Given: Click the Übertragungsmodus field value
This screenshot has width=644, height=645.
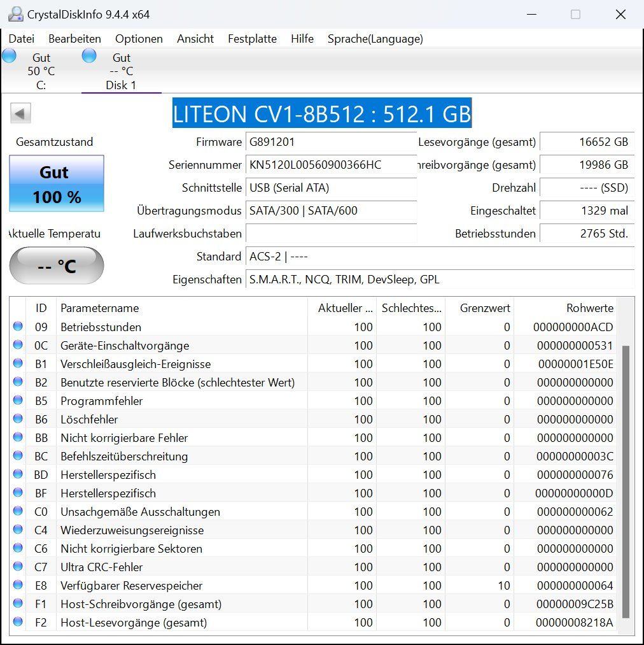Looking at the screenshot, I should click(x=331, y=211).
